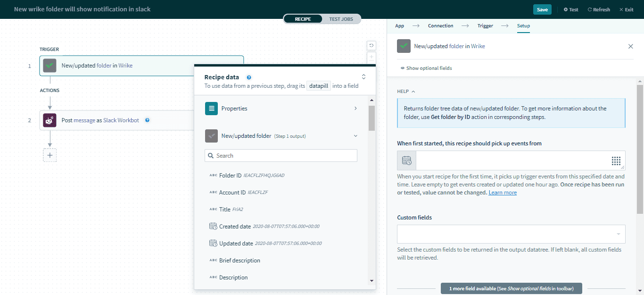Click the calendar icon in date field
This screenshot has height=295, width=644.
[x=406, y=160]
